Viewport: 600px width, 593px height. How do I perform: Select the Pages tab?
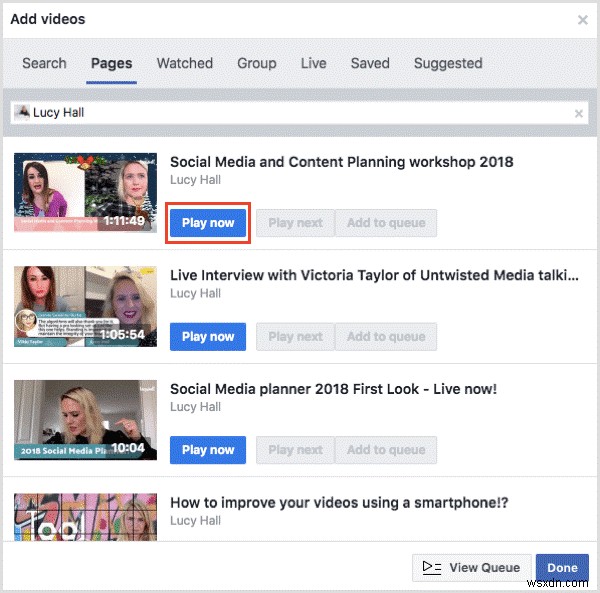pos(111,64)
